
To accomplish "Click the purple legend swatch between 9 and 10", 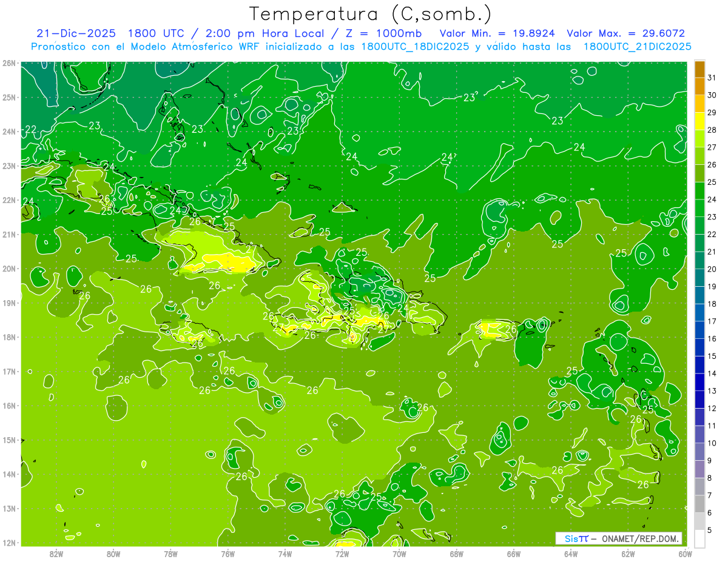I will tap(699, 452).
